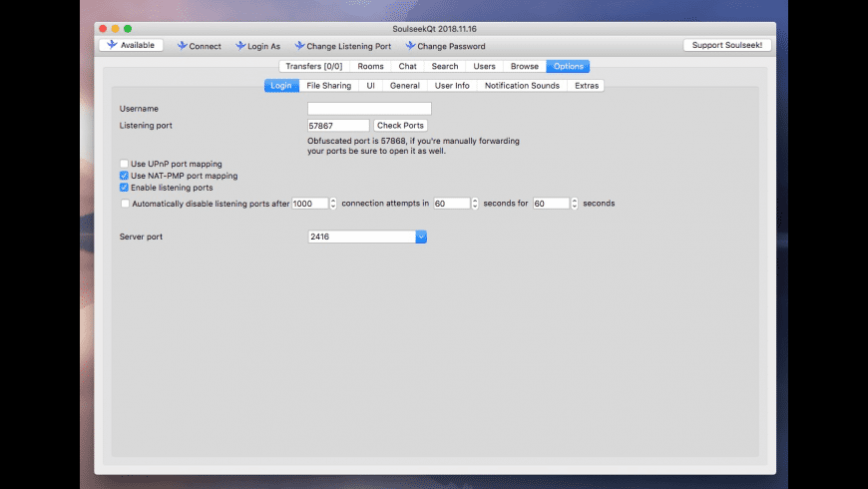Uncheck Use NAT-PMP port mapping
The width and height of the screenshot is (868, 489).
point(124,176)
